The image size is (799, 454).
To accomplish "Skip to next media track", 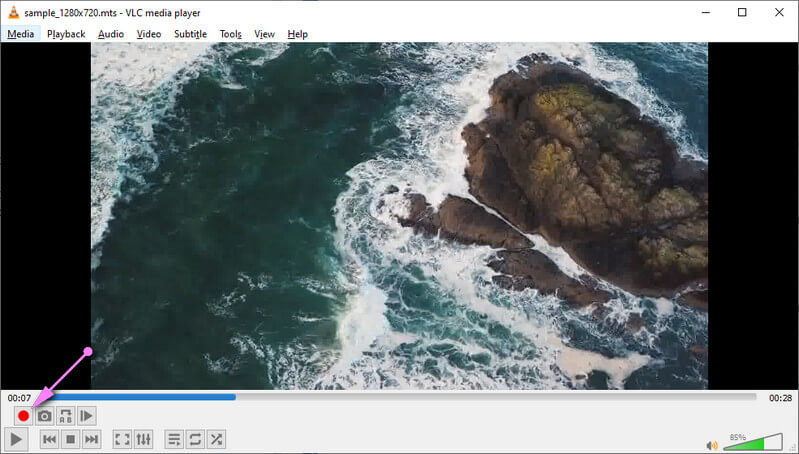I will tap(91, 439).
